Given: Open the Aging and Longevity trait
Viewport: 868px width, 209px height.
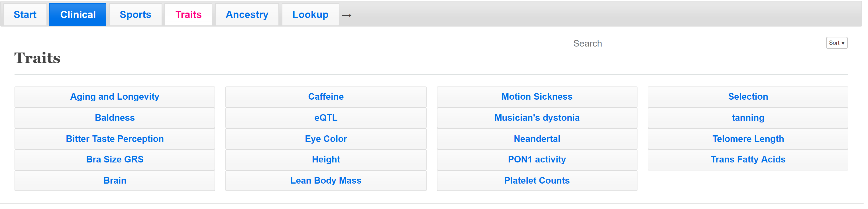Looking at the screenshot, I should (115, 97).
